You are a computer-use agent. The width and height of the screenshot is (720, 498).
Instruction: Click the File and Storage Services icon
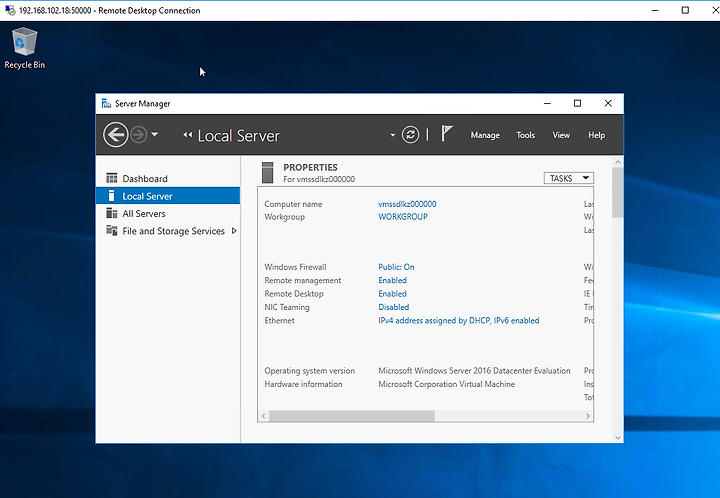click(112, 230)
